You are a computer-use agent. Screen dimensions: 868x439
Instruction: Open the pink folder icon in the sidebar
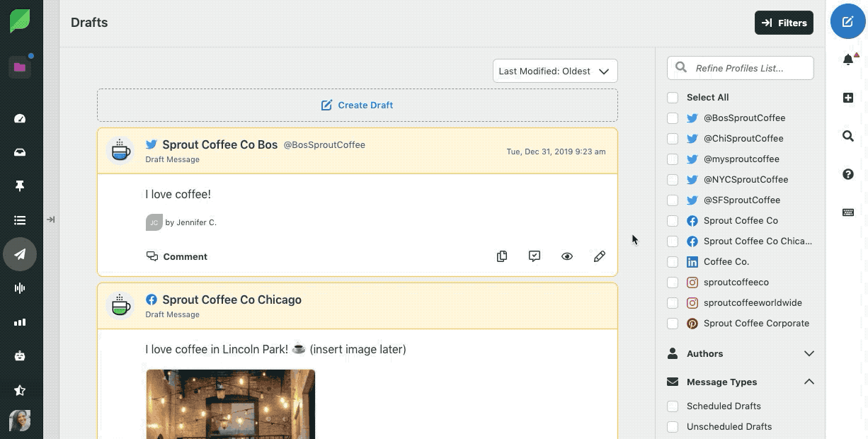point(20,67)
